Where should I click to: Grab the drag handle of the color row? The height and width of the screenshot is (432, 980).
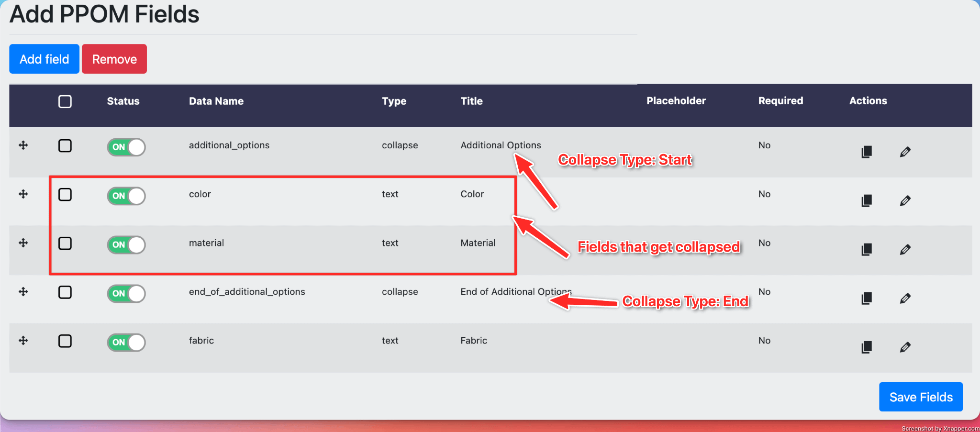(x=23, y=194)
